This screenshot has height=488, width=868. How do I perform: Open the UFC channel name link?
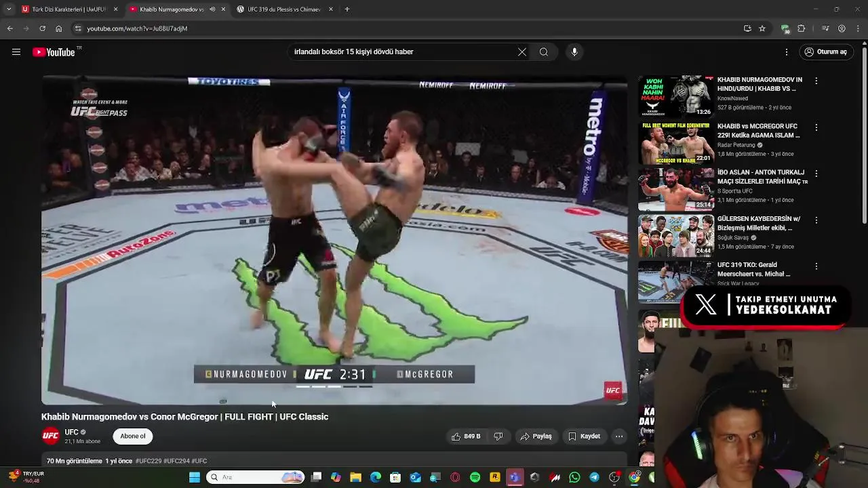72,432
